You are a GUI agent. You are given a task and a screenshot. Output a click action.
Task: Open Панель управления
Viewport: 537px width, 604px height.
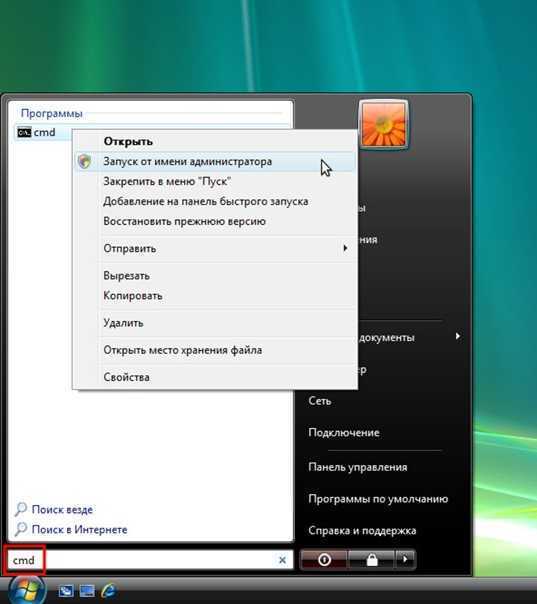(357, 467)
